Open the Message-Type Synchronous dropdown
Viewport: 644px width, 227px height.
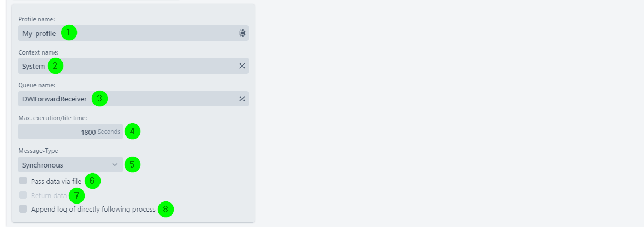pos(70,165)
